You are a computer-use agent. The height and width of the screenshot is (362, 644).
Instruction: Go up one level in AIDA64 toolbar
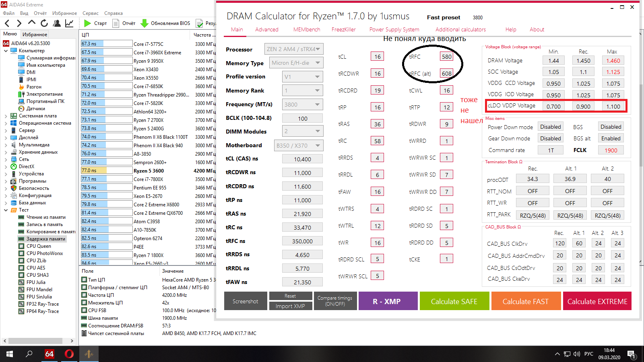32,23
